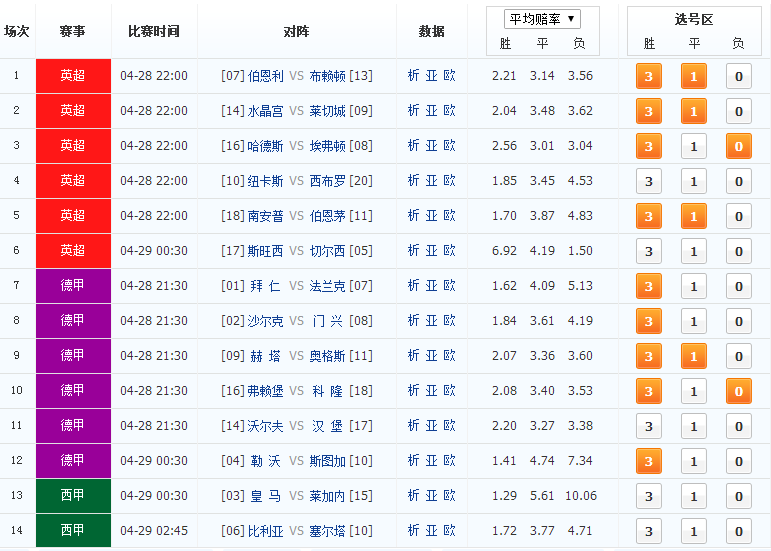Click team 埃弗顿 link
This screenshot has width=771, height=551.
pyautogui.click(x=327, y=146)
